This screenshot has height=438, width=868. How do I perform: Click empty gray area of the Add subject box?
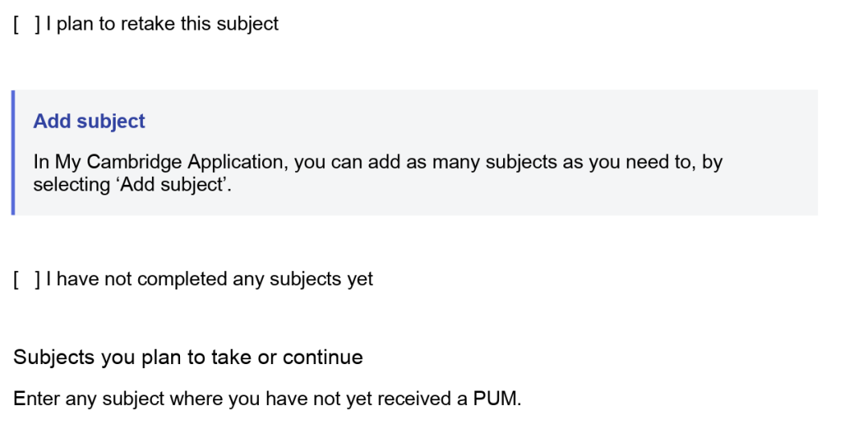tap(563, 121)
